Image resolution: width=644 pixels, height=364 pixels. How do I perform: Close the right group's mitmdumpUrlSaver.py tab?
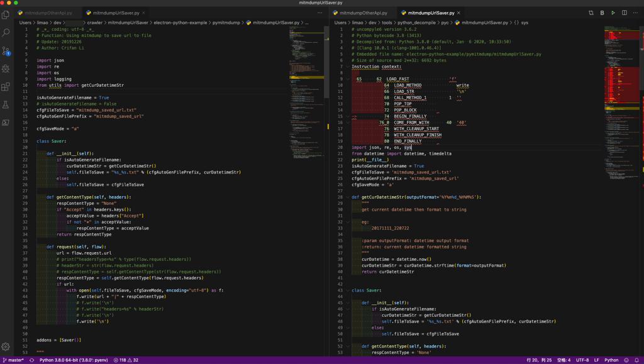tap(458, 13)
